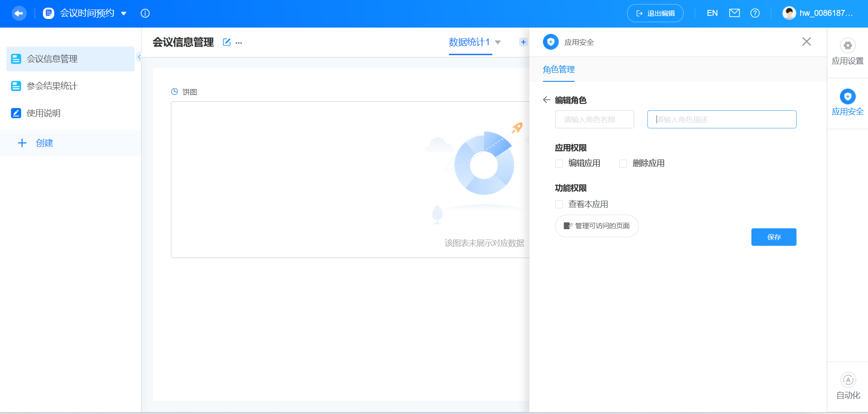Click the app info icon next to app name

[145, 13]
